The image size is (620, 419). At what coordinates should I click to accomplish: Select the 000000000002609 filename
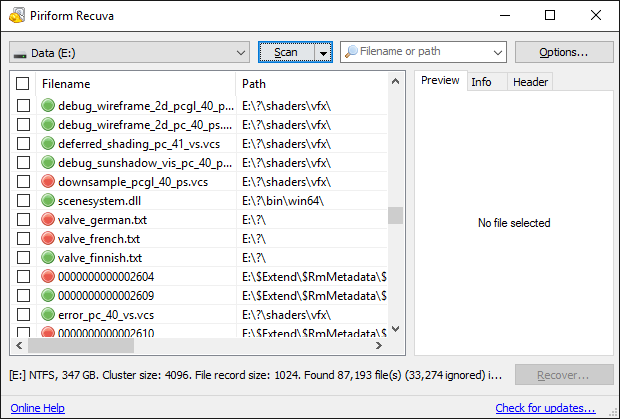point(106,296)
